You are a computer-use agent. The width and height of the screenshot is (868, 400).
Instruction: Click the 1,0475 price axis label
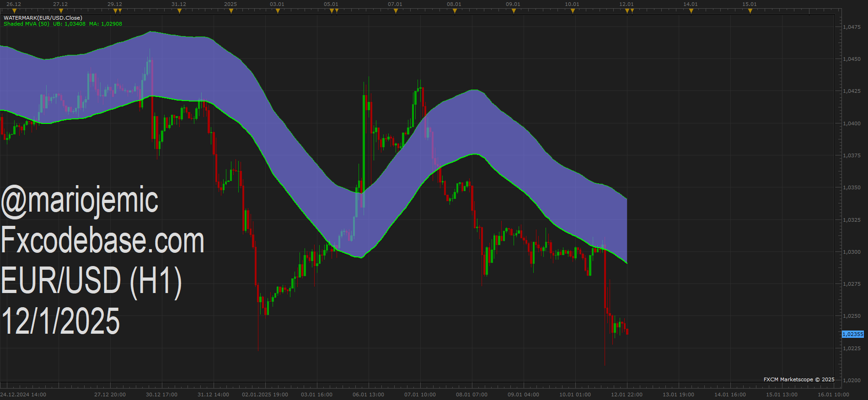coord(852,27)
